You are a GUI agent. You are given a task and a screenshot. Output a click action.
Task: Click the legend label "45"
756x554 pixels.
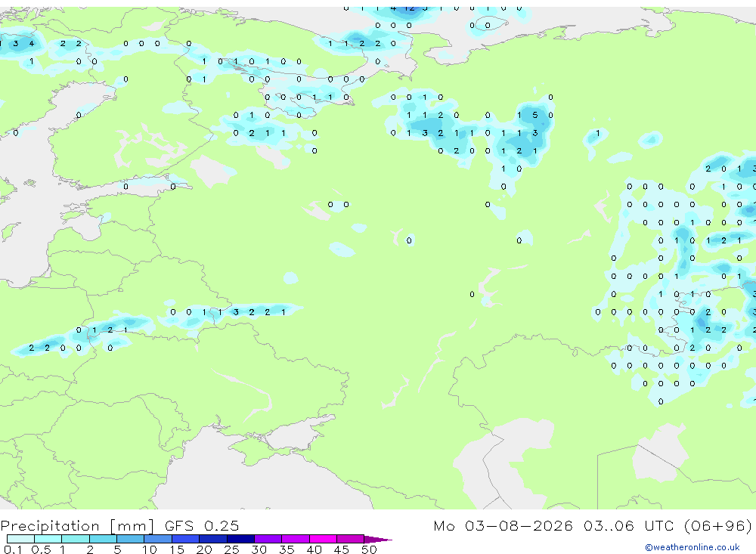click(x=342, y=549)
